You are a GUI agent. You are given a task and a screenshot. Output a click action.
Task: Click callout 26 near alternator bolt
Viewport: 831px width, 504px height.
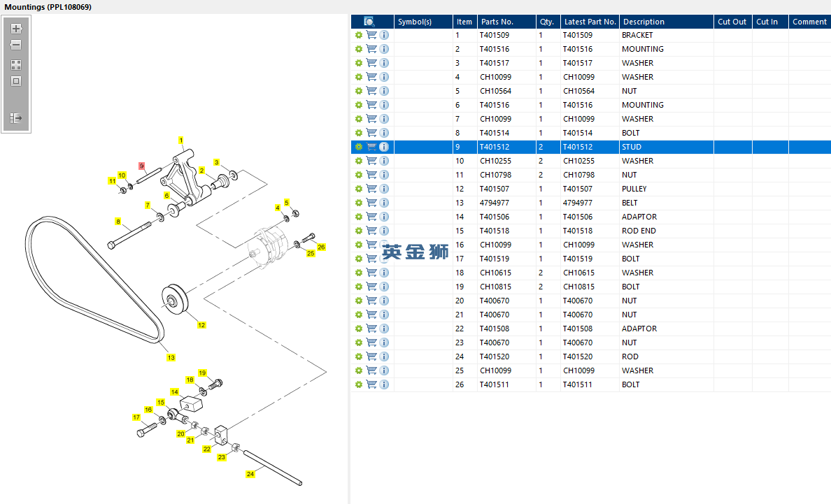click(x=321, y=247)
